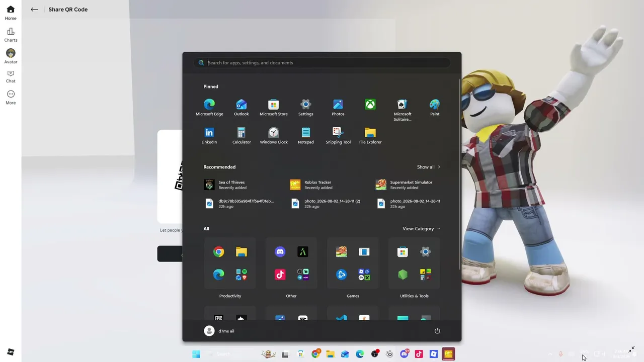Open Battle.net in the Games category
The height and width of the screenshot is (362, 644).
coord(342,275)
